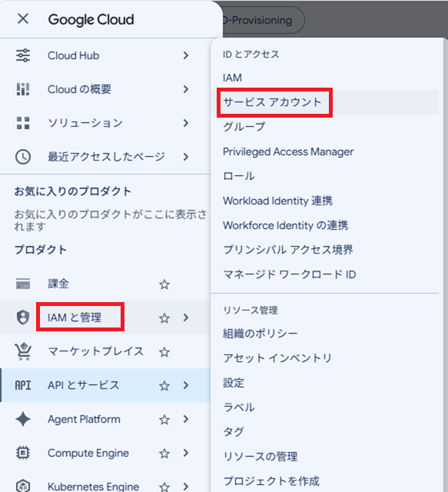This screenshot has height=492, width=448.
Task: Click the Cloud Hub sliders icon
Action: tap(23, 55)
